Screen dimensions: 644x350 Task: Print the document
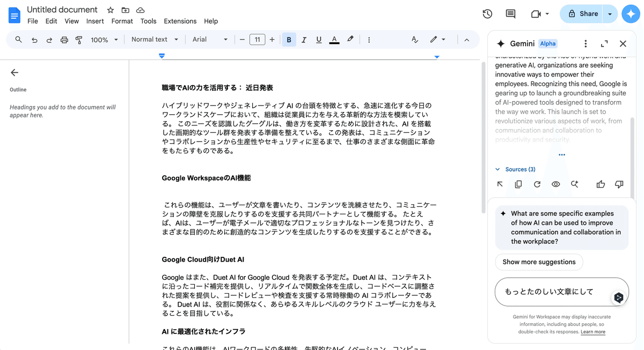click(x=64, y=40)
